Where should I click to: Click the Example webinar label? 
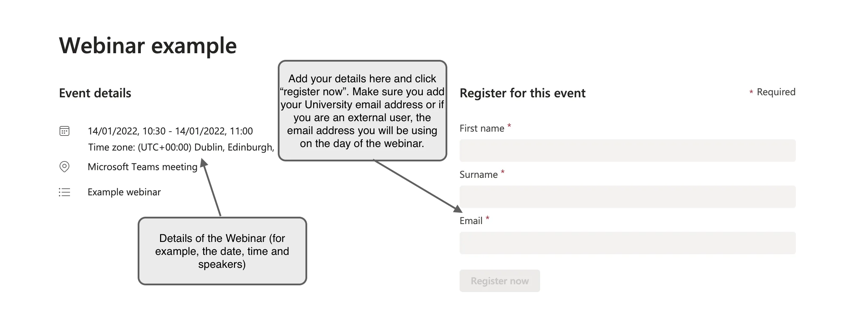pos(124,192)
